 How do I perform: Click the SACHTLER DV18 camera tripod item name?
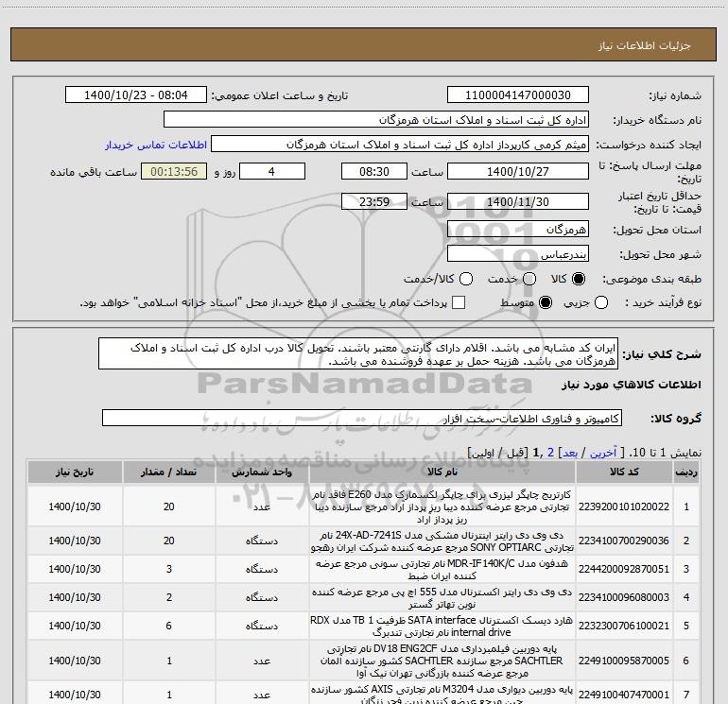(x=442, y=661)
